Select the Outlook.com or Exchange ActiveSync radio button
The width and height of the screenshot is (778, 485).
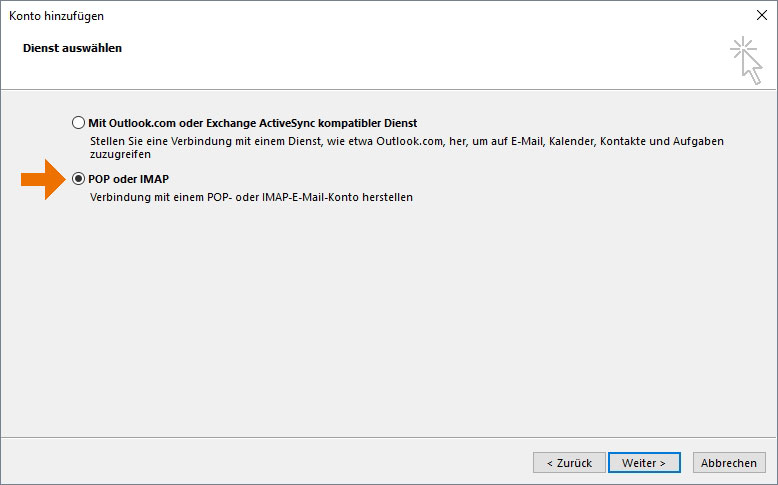pyautogui.click(x=78, y=123)
